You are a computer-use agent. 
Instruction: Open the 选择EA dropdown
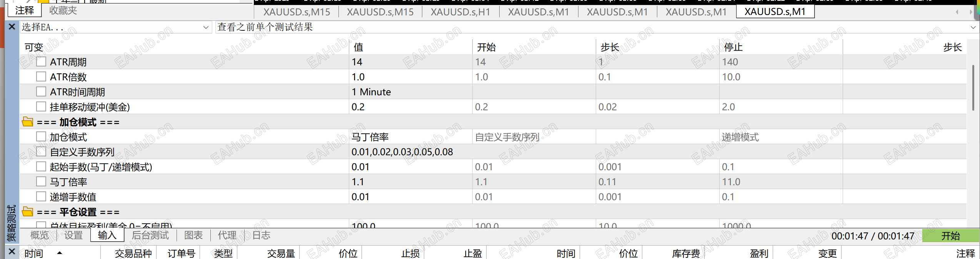[x=116, y=27]
